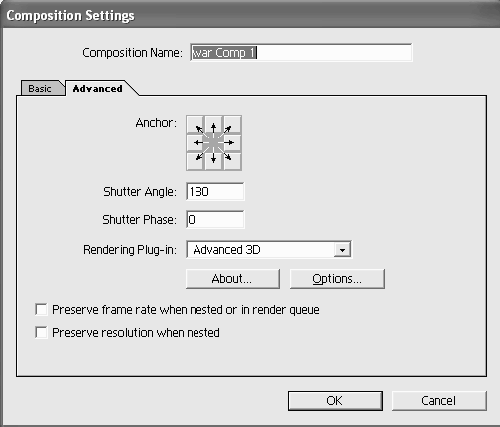
Task: Set anchor to top-center arrow
Action: point(214,125)
